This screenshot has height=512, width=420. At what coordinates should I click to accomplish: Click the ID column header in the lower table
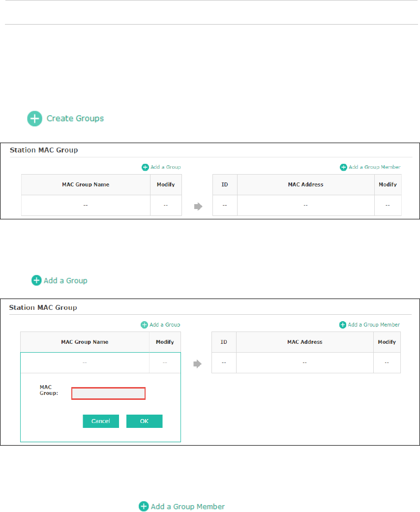pos(224,342)
